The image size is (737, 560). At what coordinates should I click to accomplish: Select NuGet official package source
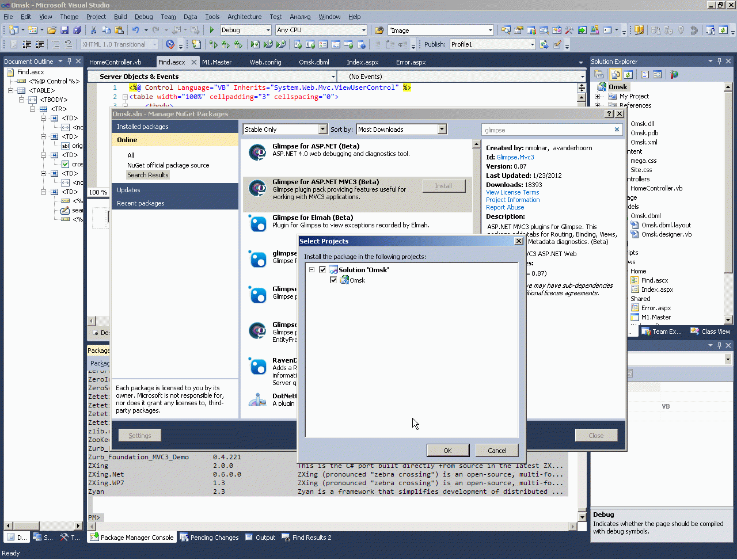168,165
